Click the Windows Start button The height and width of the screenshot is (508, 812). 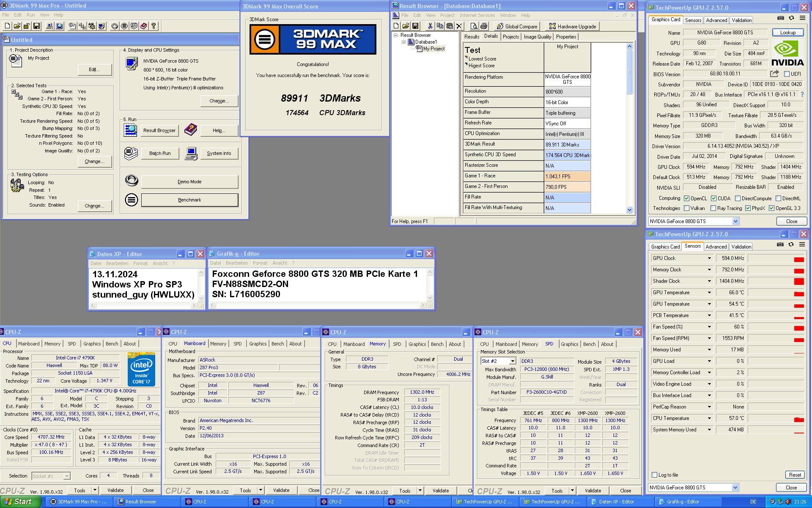[21, 502]
